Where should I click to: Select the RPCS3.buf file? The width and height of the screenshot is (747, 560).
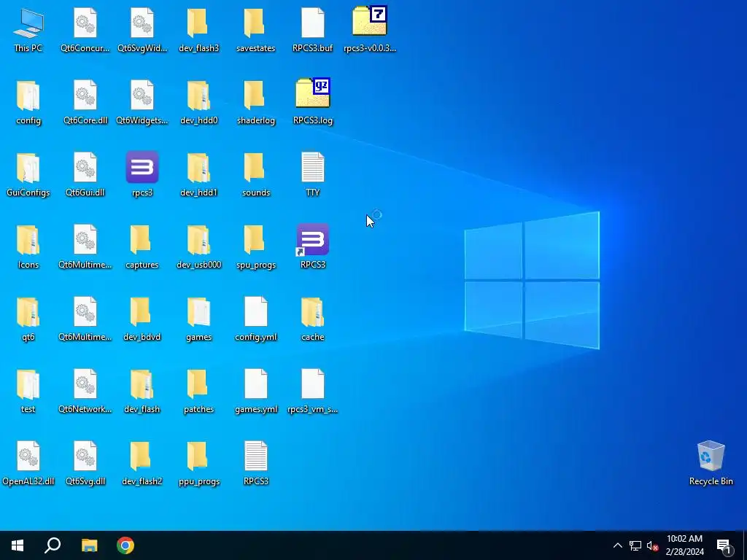click(x=312, y=29)
